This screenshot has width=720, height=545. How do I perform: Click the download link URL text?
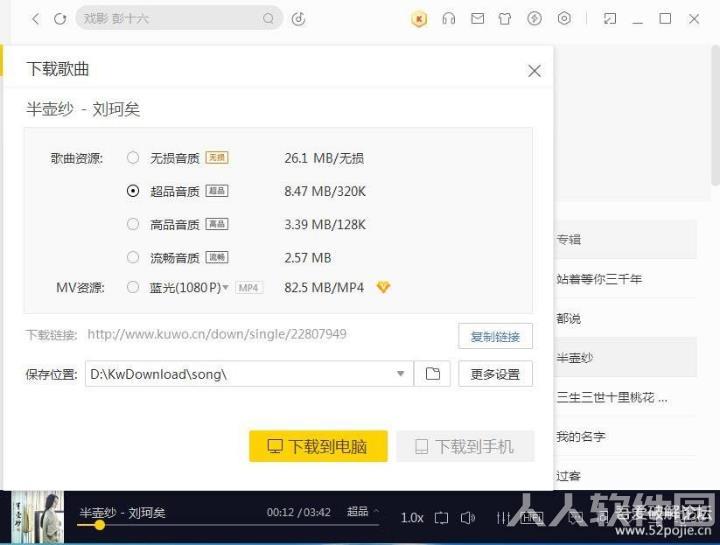click(x=217, y=334)
